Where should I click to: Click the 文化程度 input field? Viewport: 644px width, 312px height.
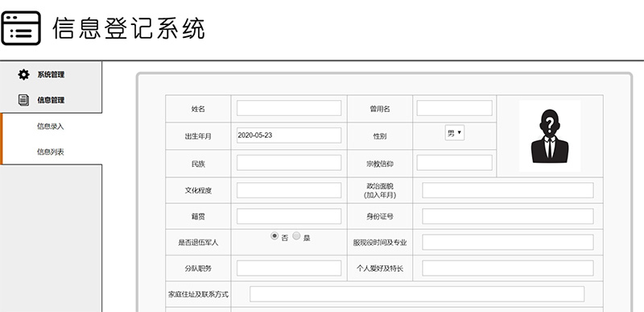[x=289, y=190]
